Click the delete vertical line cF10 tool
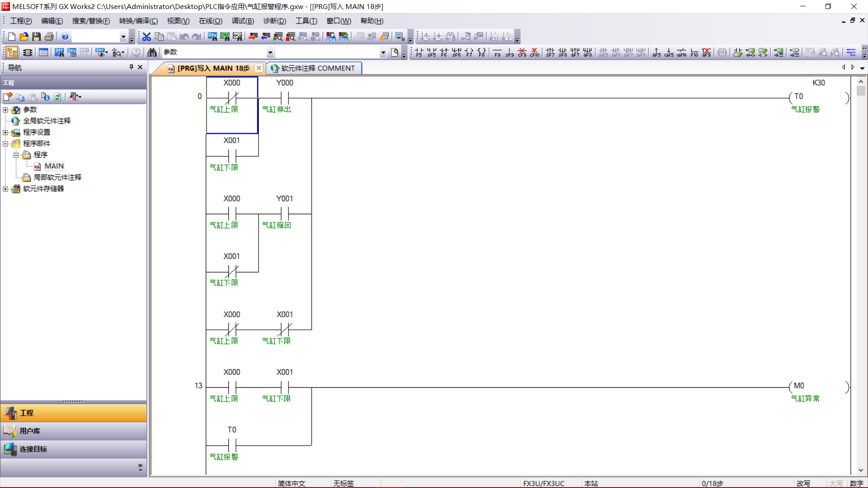 tap(535, 52)
